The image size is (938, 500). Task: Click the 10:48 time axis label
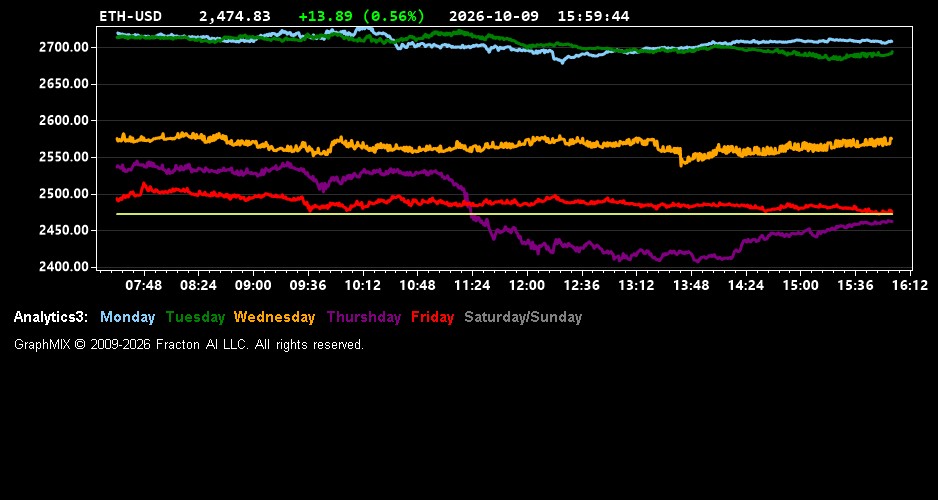(x=418, y=286)
